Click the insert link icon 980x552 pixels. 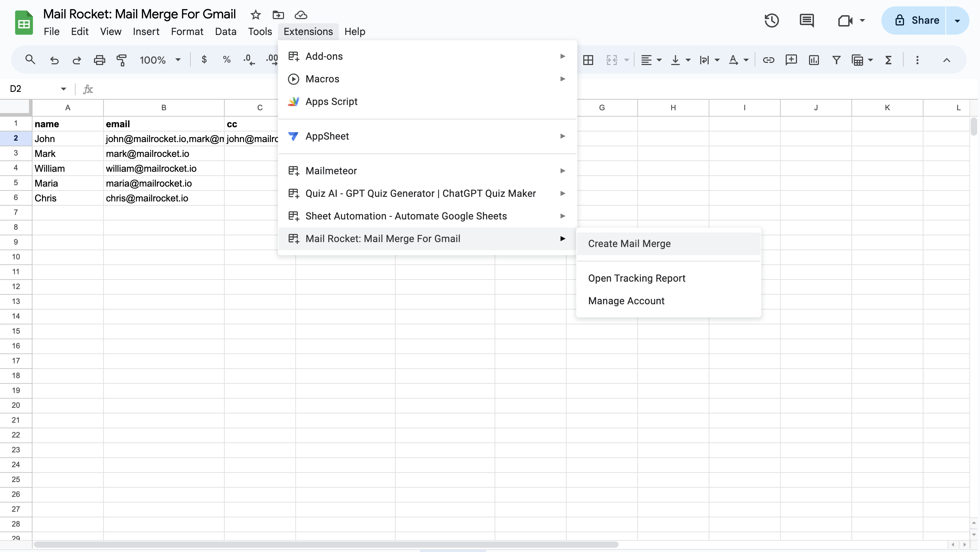tap(768, 60)
